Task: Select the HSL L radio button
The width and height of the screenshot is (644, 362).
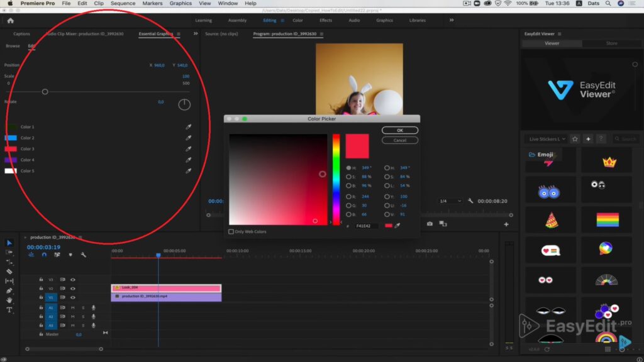Action: tap(387, 186)
